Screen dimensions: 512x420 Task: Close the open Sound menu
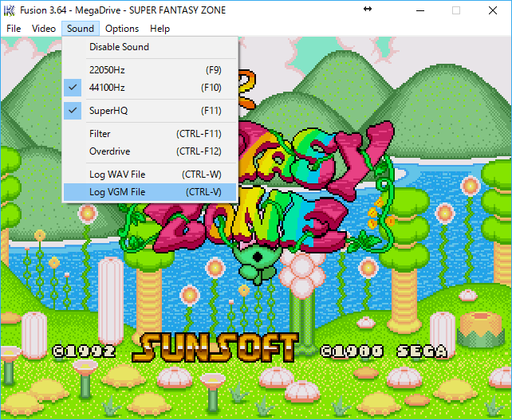click(81, 29)
